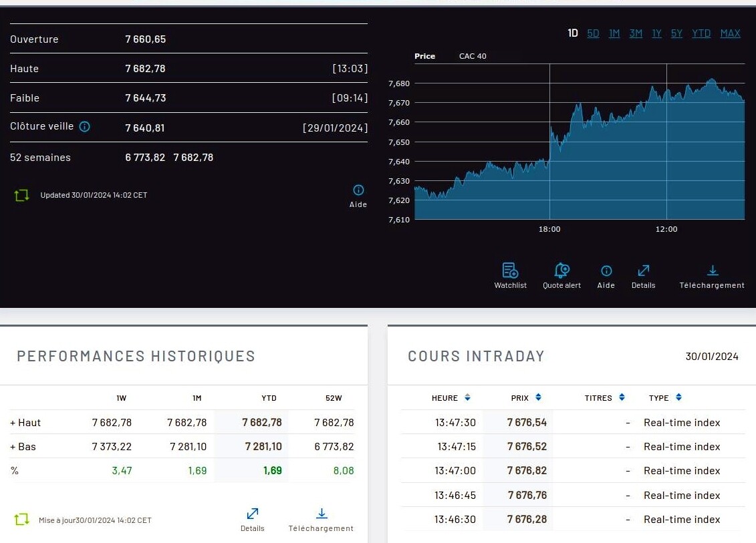Switch chart to 1Y range

[x=656, y=33]
